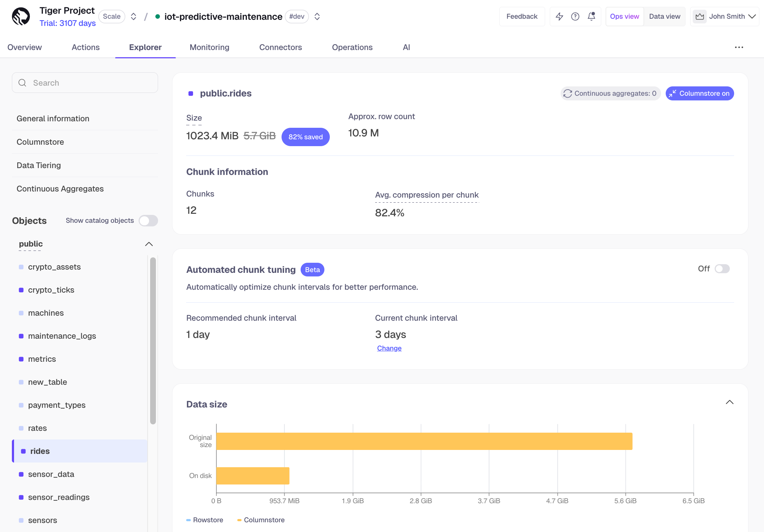
Task: Switch to Data view
Action: click(664, 16)
